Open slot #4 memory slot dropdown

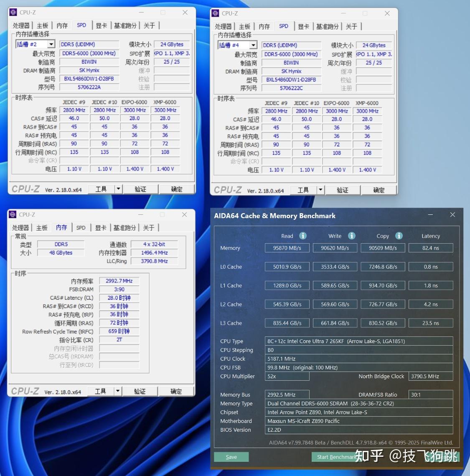point(253,45)
